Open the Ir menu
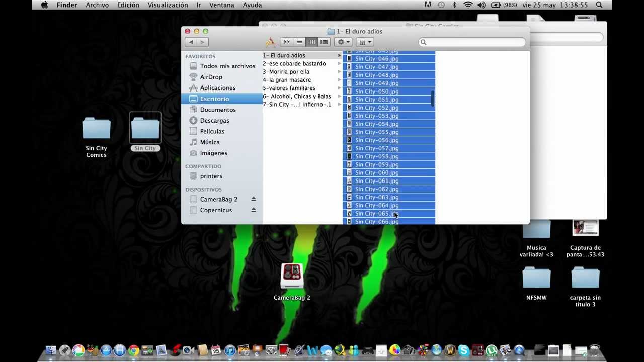 [199, 5]
